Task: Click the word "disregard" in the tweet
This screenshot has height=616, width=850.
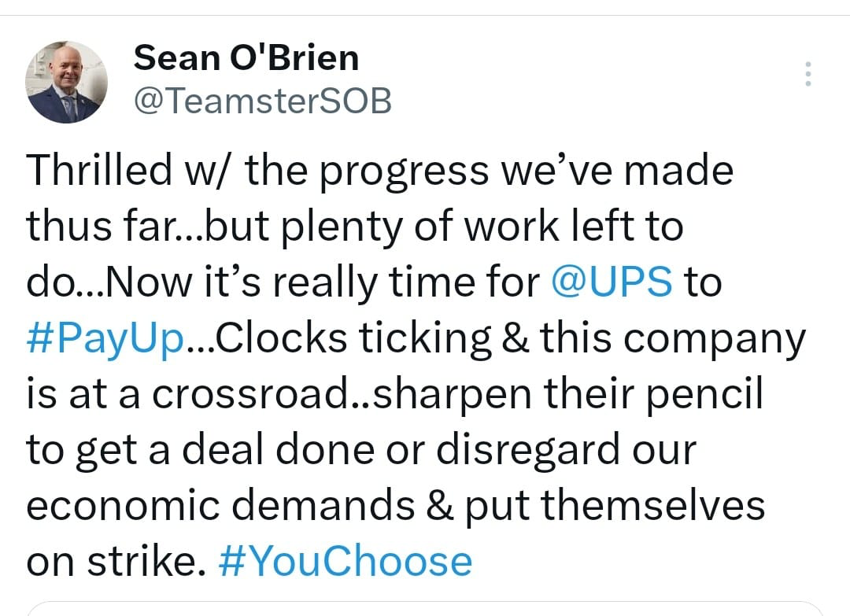Action: click(x=528, y=450)
